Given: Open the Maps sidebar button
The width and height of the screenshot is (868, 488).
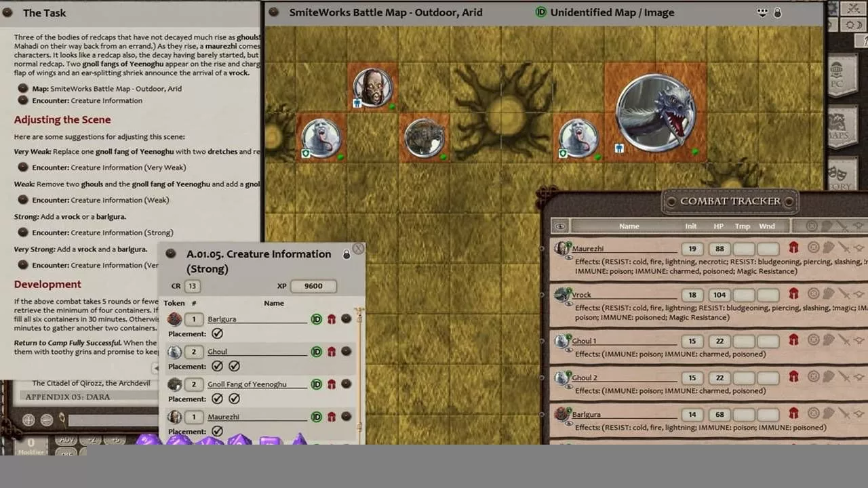Looking at the screenshot, I should tap(842, 125).
